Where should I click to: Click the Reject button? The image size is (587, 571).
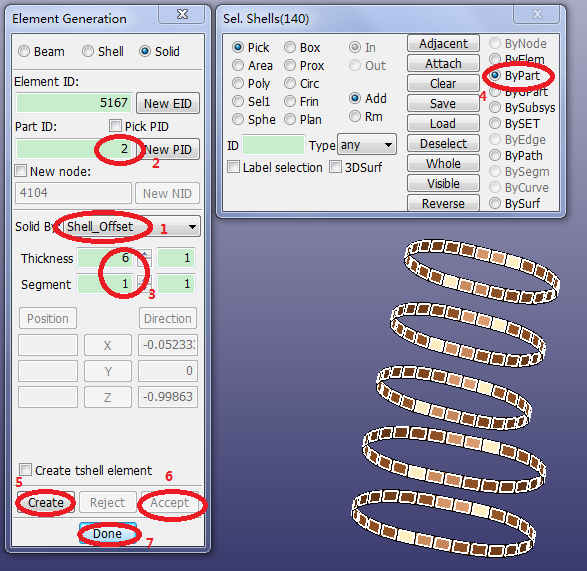click(107, 502)
